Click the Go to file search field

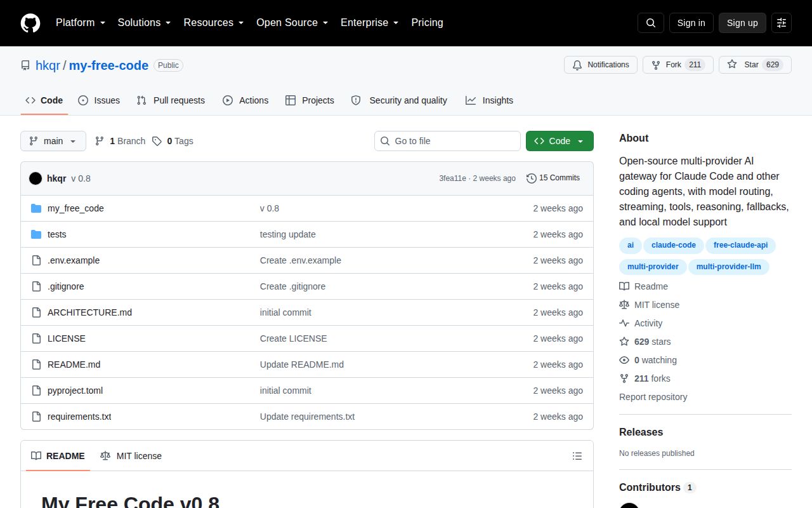(x=447, y=141)
